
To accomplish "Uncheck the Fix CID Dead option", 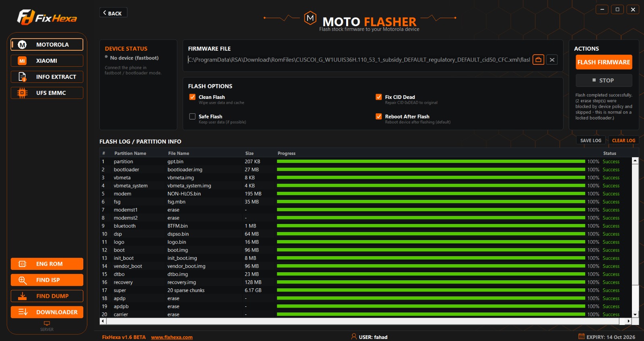I will click(379, 97).
